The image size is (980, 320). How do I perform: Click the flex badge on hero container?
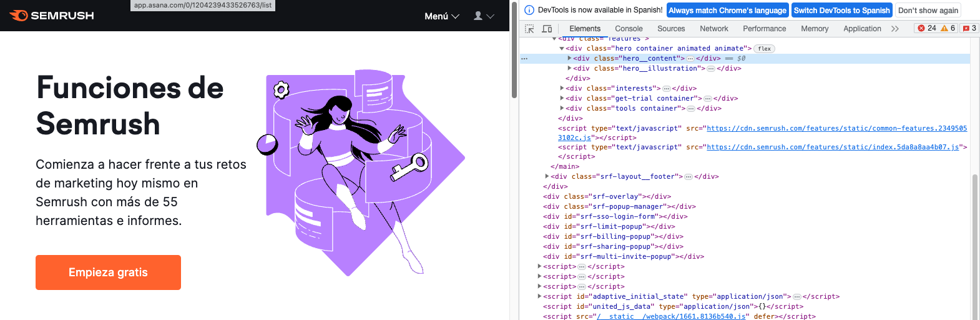click(765, 49)
